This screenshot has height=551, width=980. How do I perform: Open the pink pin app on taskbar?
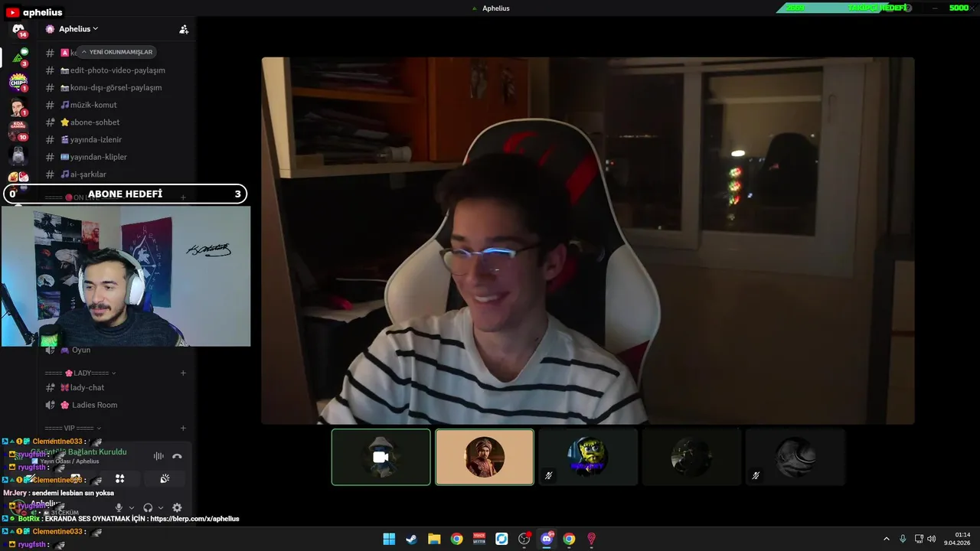click(x=591, y=539)
